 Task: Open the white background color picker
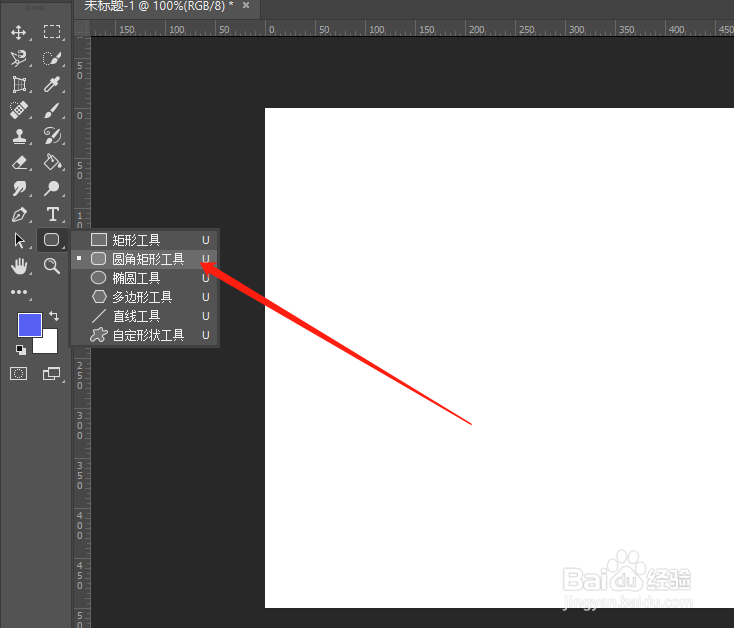[50, 345]
